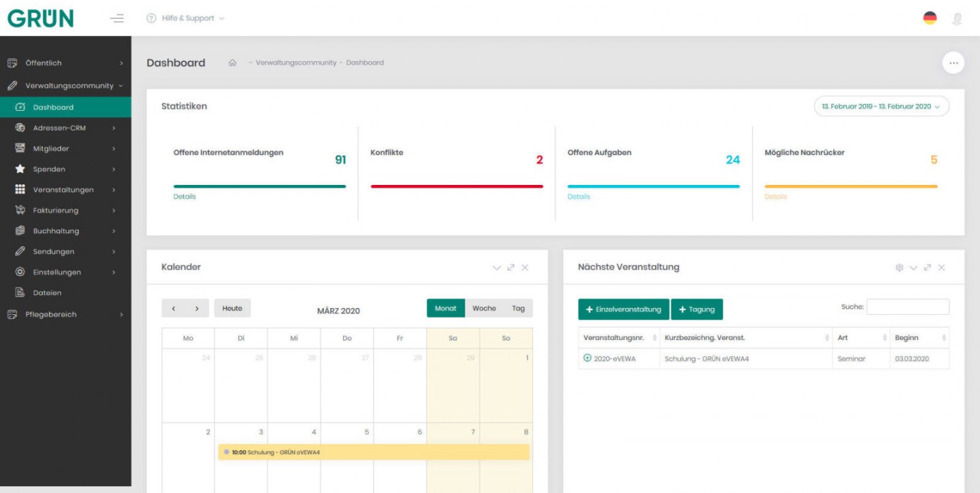Click the Sendungen pencil icon

coord(20,252)
